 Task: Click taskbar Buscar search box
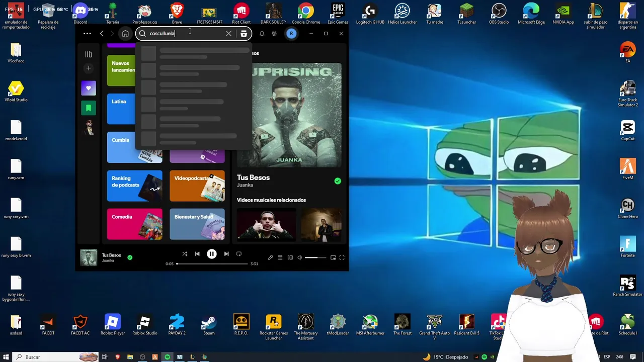(55, 357)
